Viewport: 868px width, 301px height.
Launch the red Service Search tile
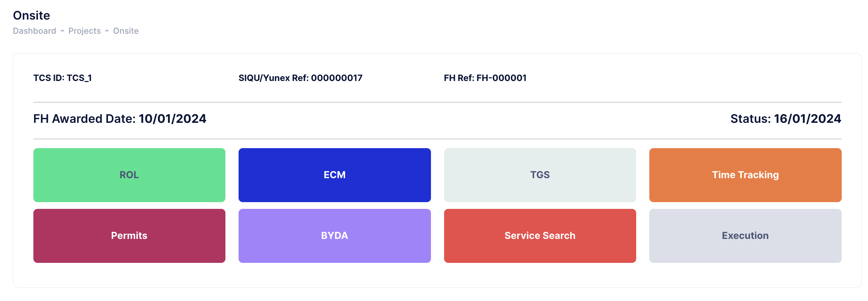coord(540,236)
